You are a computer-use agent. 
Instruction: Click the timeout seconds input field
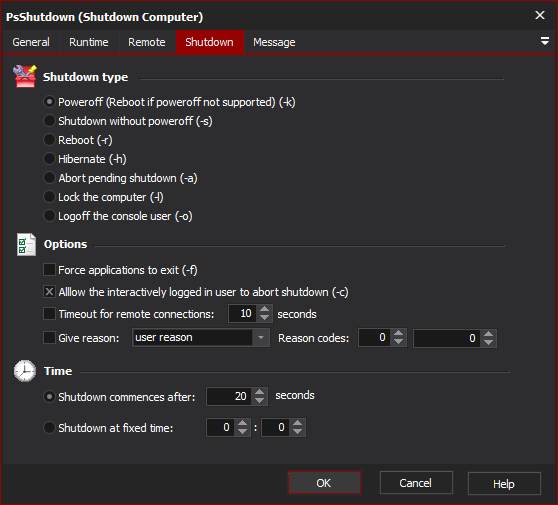tap(243, 313)
